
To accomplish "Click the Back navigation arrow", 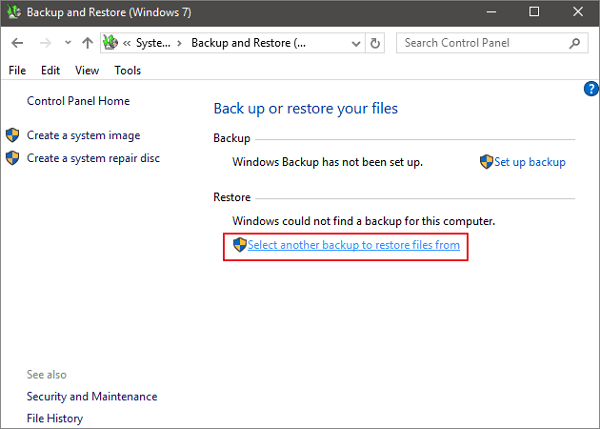I will coord(17,44).
